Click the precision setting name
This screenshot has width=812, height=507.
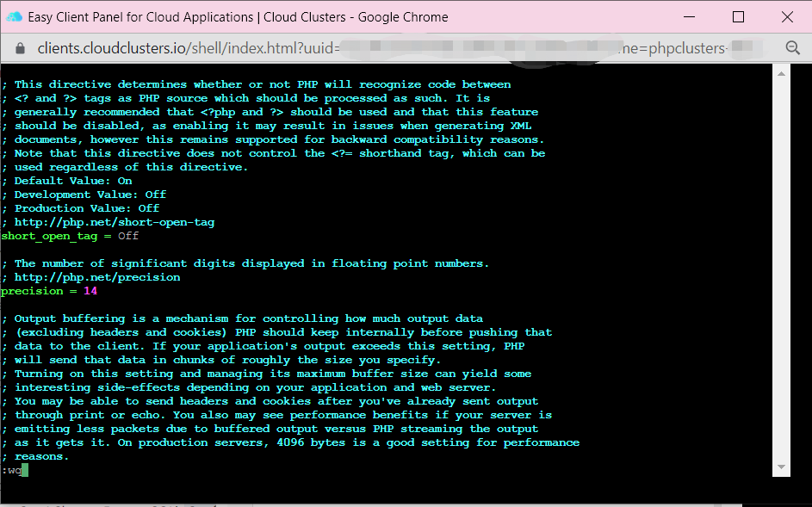pos(32,291)
